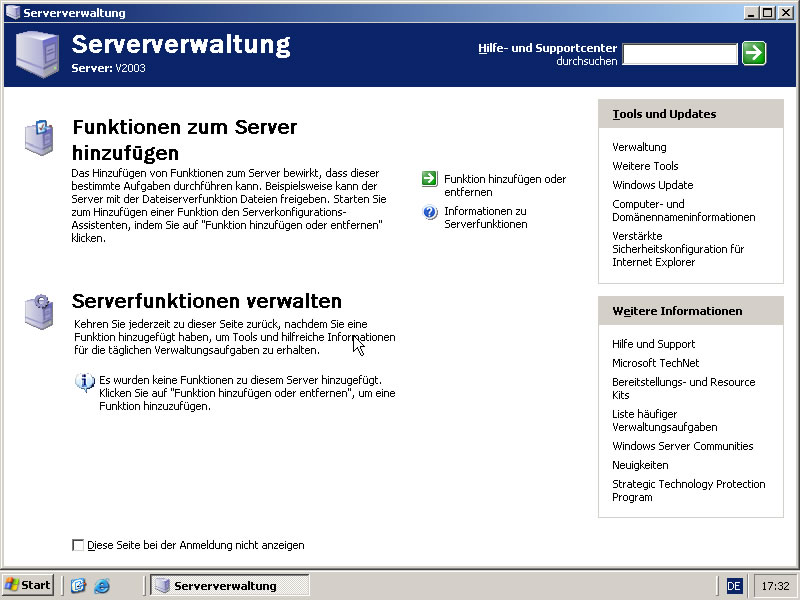Click the green arrow add function icon

click(430, 179)
